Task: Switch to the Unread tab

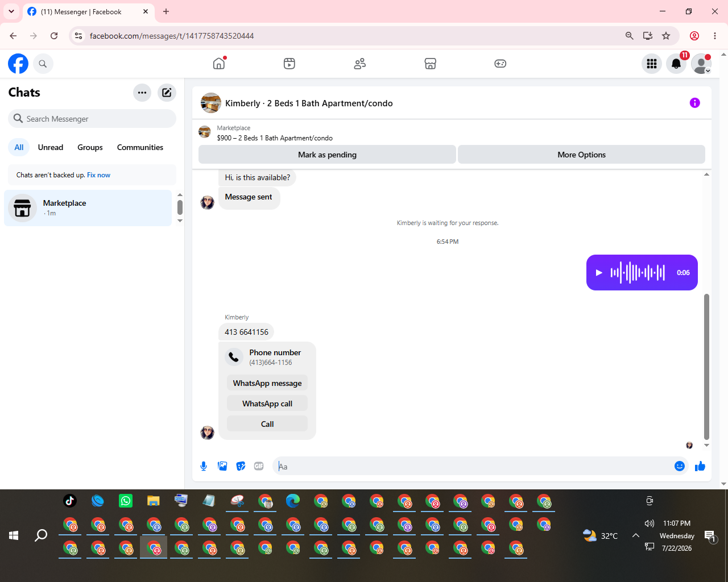Action: click(51, 147)
